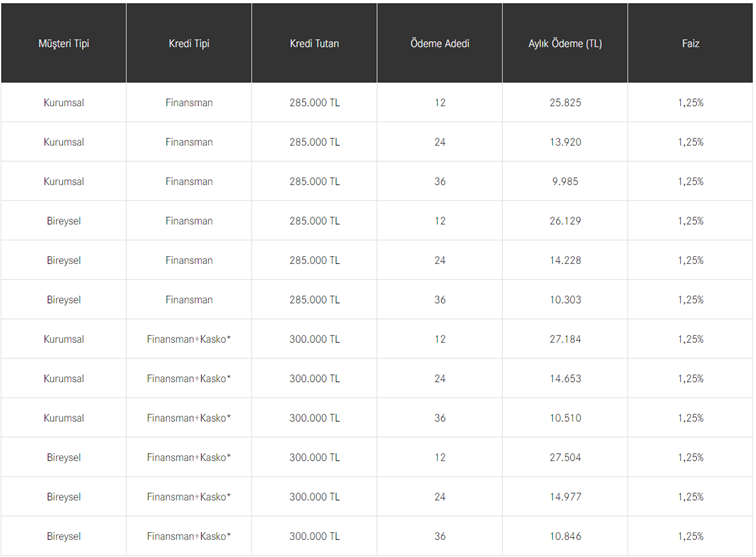This screenshot has width=756, height=557.
Task: Select the Kredi Tutarı column header
Action: click(x=314, y=44)
